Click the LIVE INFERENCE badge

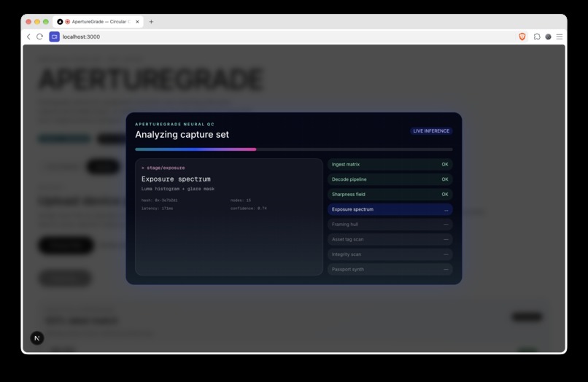[x=431, y=130]
